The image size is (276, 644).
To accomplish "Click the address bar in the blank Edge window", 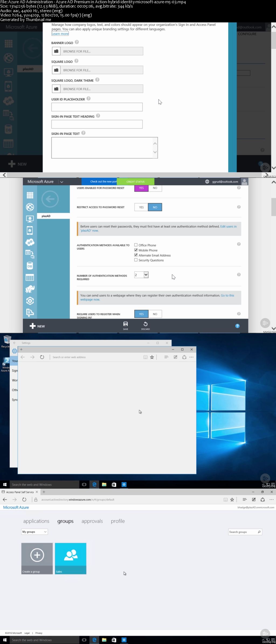I will tap(97, 357).
